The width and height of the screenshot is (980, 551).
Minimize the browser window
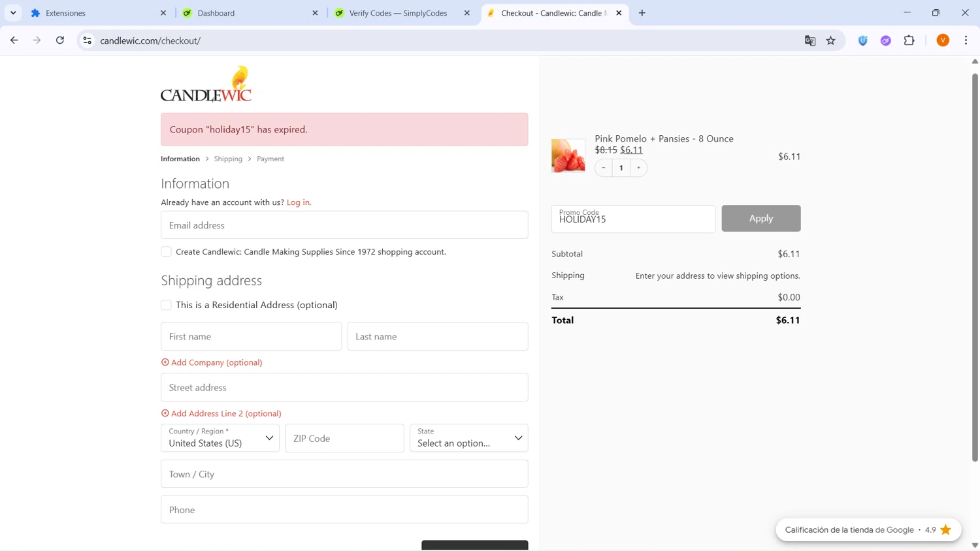point(907,13)
